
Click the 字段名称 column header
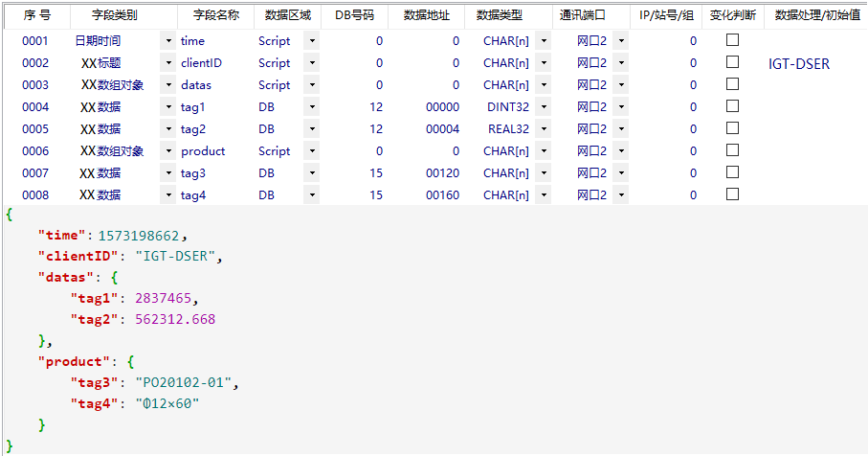coord(215,16)
